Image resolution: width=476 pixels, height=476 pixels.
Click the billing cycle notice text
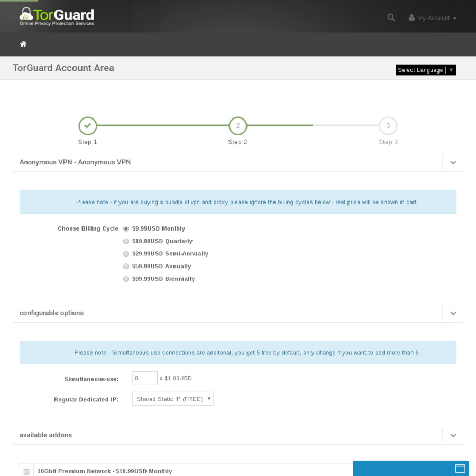(x=247, y=202)
